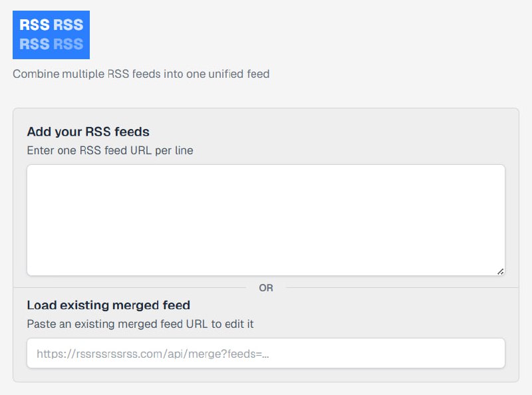The width and height of the screenshot is (532, 395).
Task: Click the 'api/merge?feeds=' part of placeholder
Action: 229,354
